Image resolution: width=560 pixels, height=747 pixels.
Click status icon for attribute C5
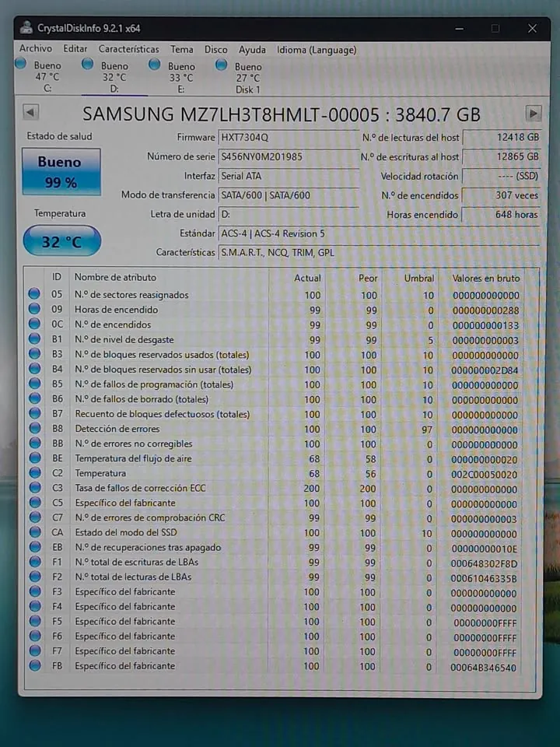34,502
